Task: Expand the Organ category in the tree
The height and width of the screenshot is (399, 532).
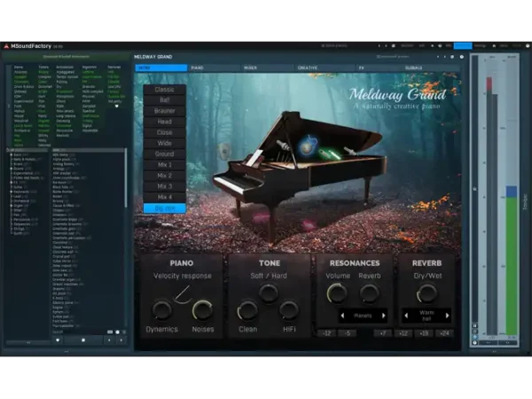Action: tap(12, 206)
